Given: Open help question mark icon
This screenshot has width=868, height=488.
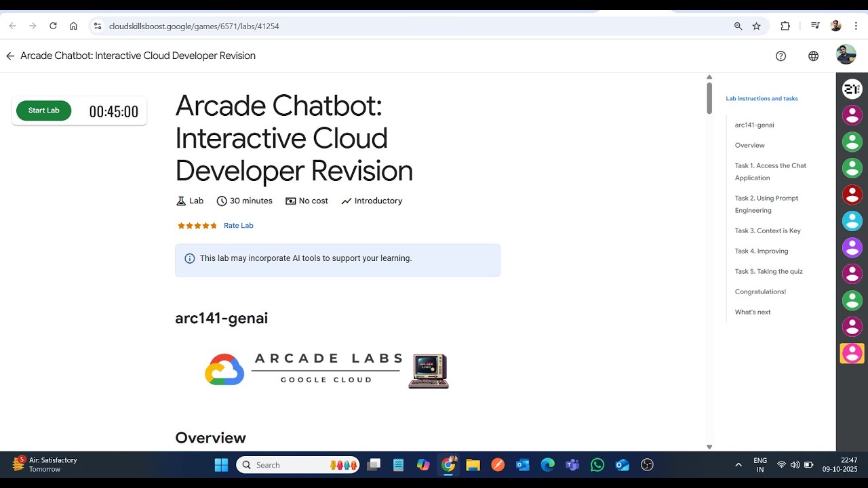Looking at the screenshot, I should tap(781, 56).
